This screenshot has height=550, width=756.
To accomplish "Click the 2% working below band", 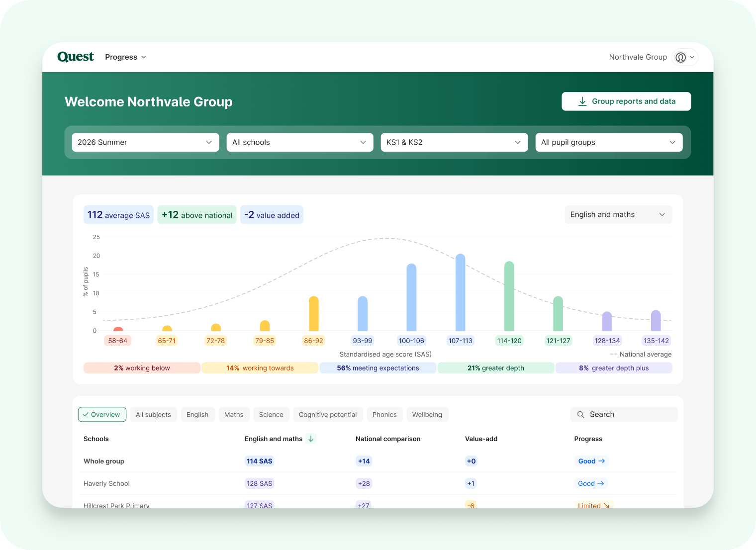I will [x=142, y=368].
